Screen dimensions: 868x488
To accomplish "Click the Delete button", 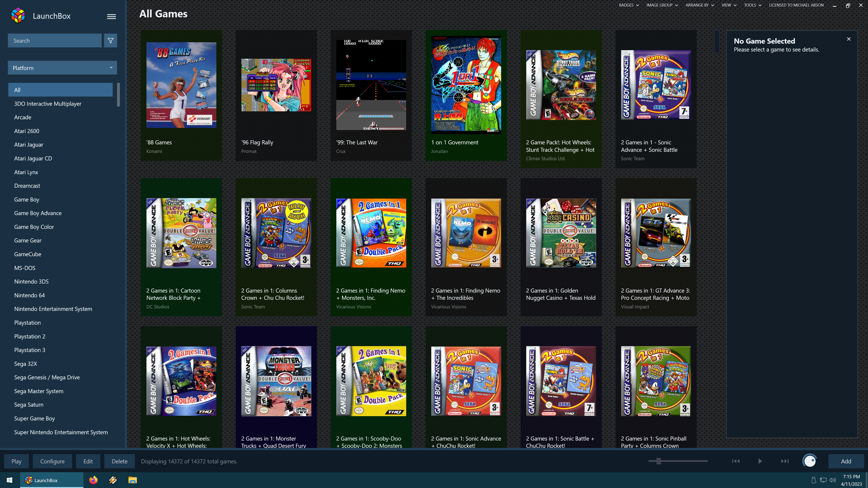I will (120, 461).
